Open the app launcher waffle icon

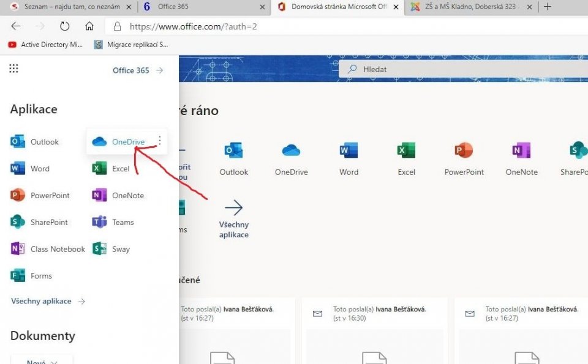point(13,69)
